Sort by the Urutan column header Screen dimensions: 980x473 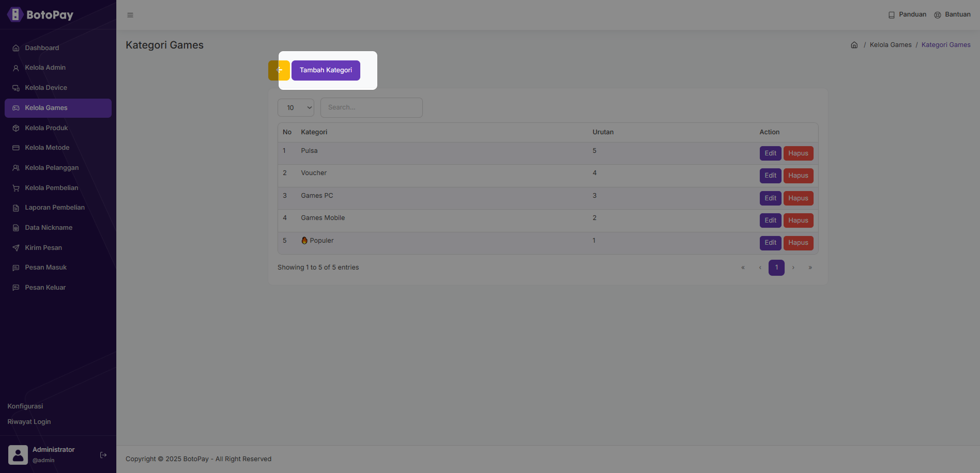point(603,132)
